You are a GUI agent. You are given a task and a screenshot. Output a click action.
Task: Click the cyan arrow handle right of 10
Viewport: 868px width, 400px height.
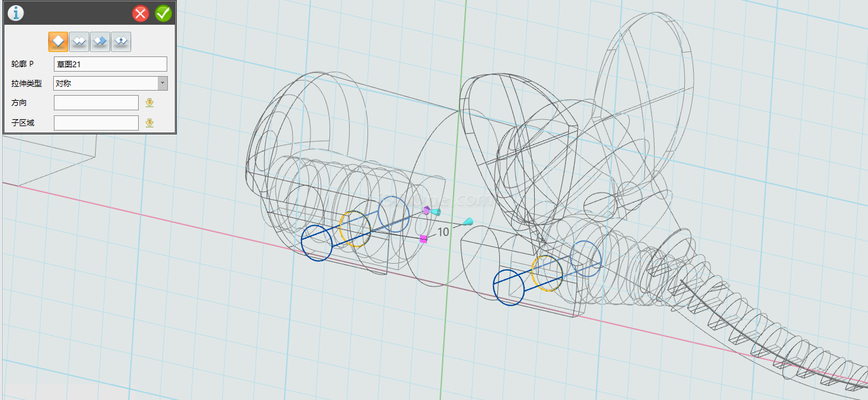coord(468,221)
